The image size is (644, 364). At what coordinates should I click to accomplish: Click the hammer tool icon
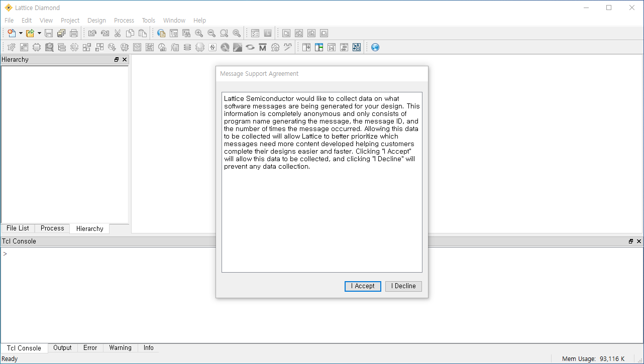238,47
